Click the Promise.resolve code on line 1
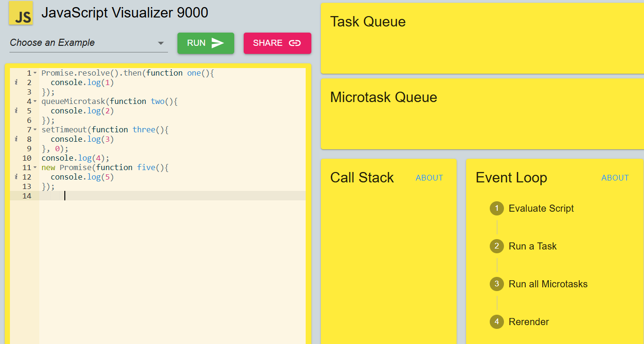 (x=128, y=73)
